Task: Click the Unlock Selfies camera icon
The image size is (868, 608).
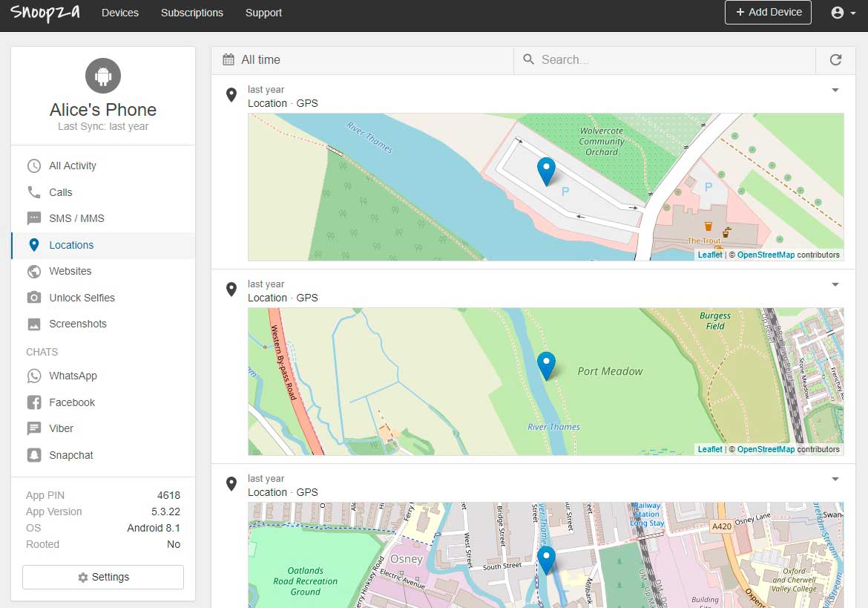Action: click(x=34, y=298)
